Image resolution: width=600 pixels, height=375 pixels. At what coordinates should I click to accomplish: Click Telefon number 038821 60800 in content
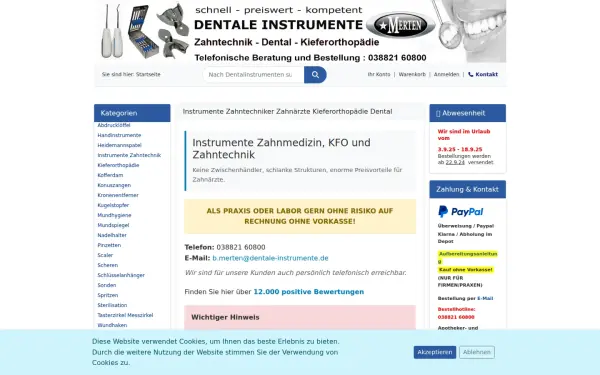click(241, 247)
